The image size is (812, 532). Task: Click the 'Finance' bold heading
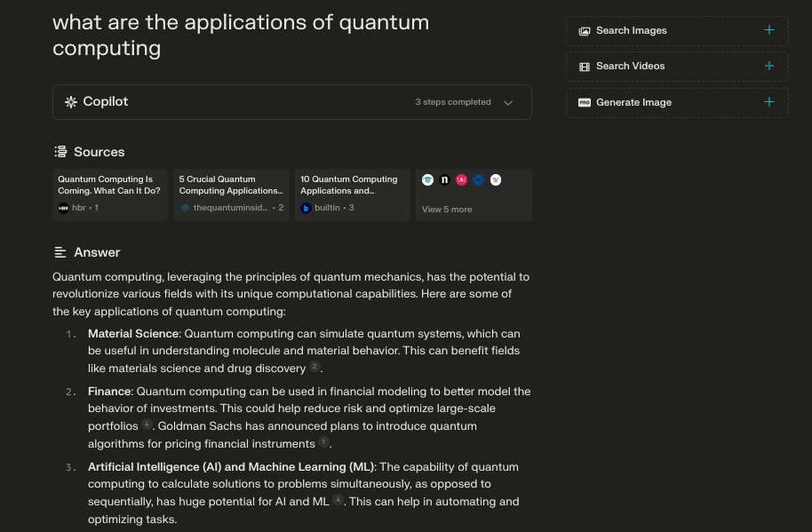click(x=109, y=392)
